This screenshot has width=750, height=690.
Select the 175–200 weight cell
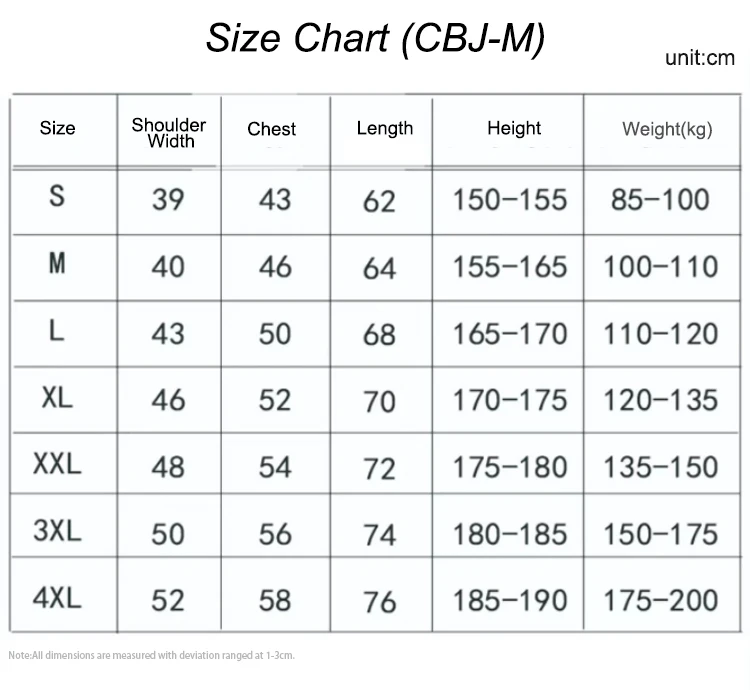[x=660, y=600]
